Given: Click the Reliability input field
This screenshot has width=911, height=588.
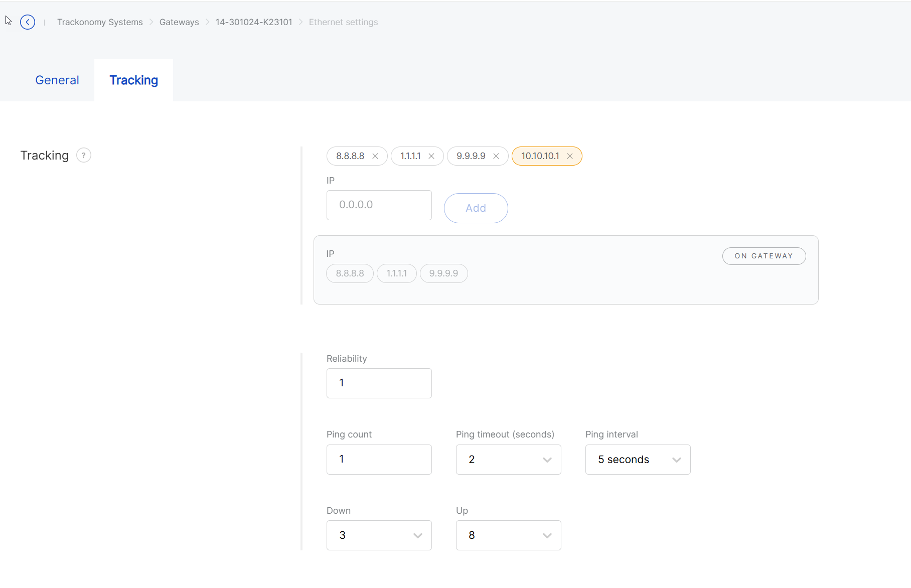Looking at the screenshot, I should click(379, 383).
